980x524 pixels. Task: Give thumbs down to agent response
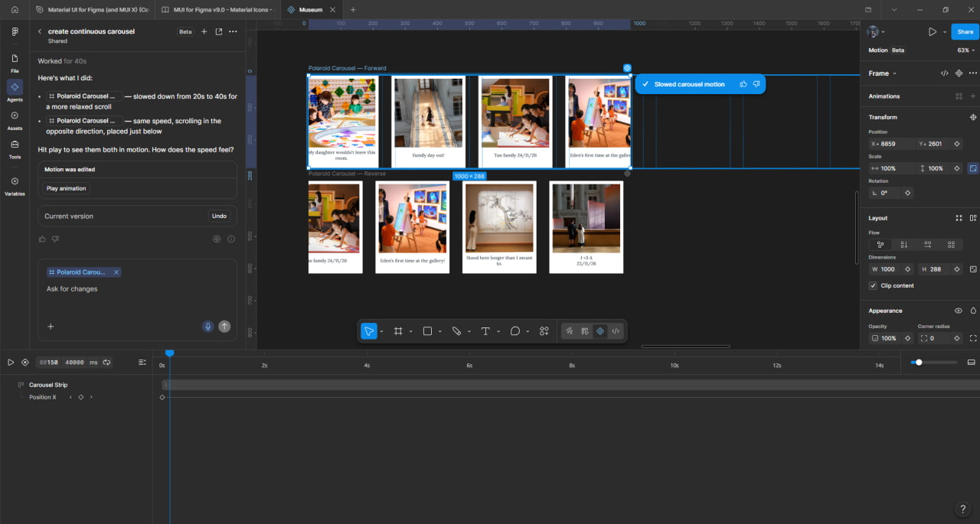coord(55,239)
